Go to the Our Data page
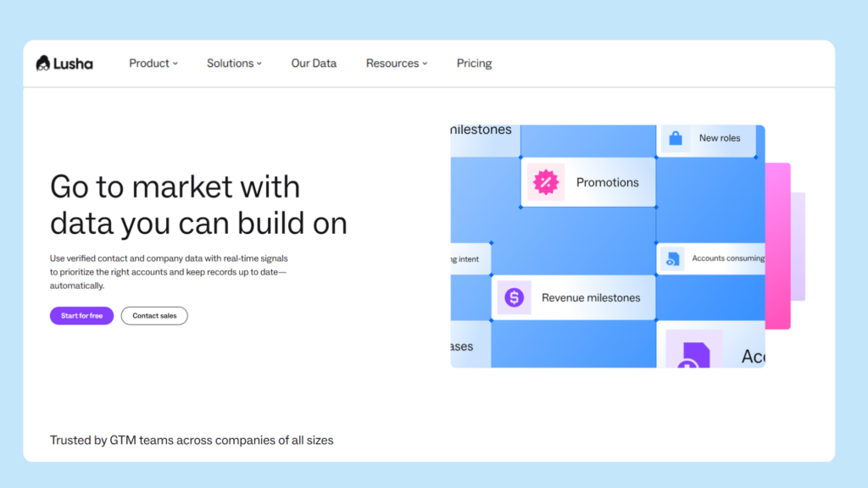Screen dimensions: 868x488 [314, 64]
